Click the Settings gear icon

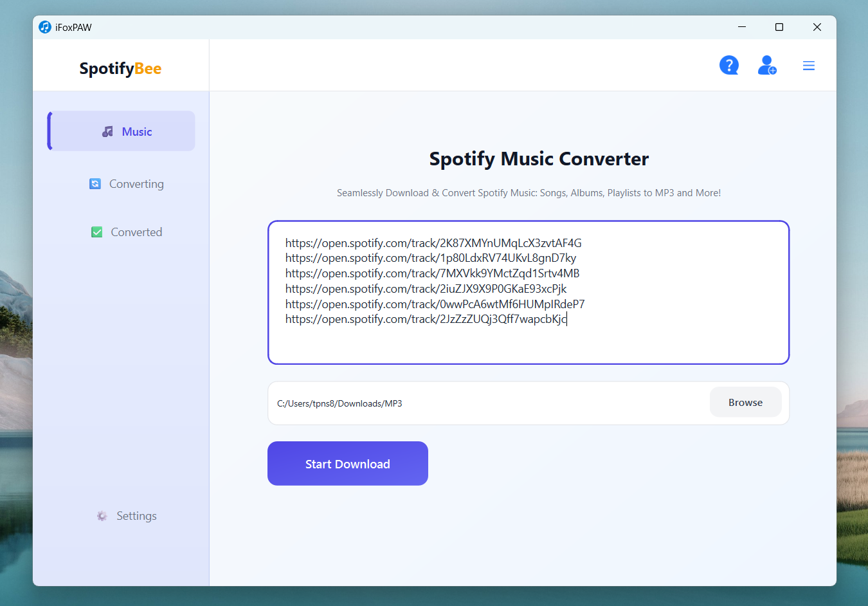click(x=102, y=516)
